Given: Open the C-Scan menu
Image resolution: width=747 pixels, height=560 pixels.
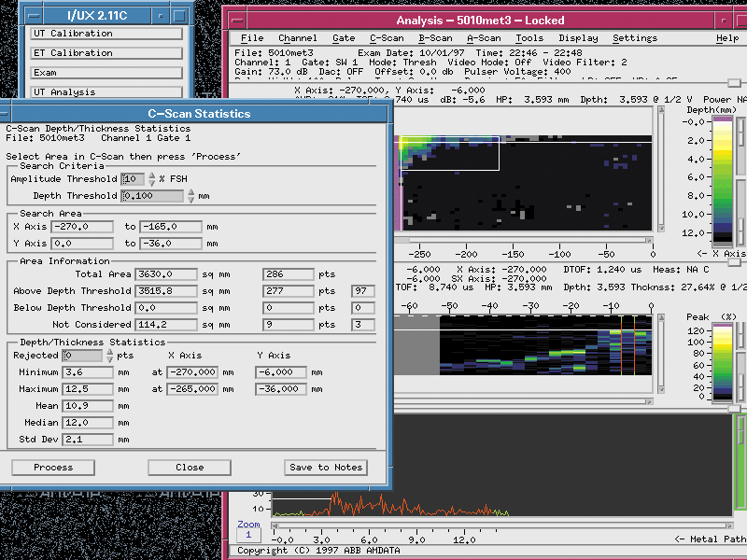Looking at the screenshot, I should tap(387, 38).
